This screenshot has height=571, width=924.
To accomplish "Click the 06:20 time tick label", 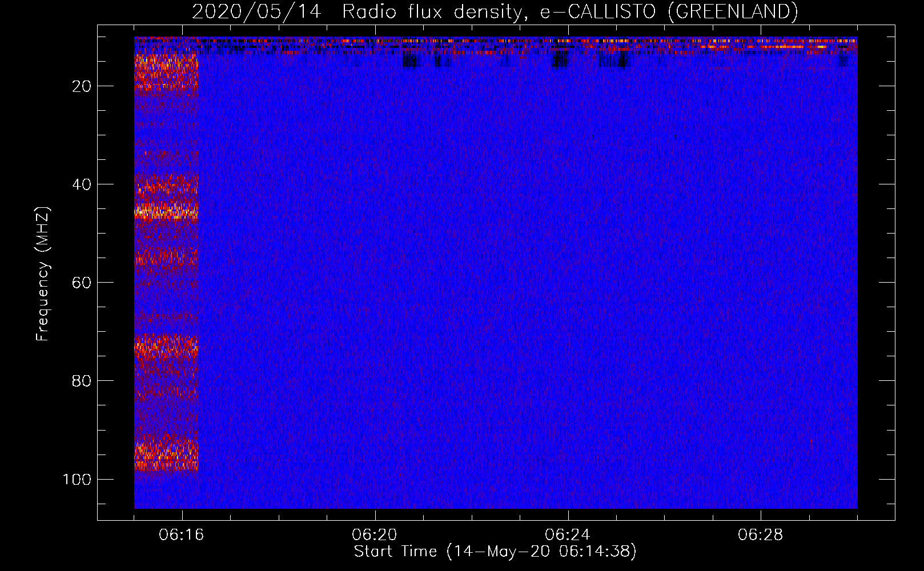I will (375, 535).
